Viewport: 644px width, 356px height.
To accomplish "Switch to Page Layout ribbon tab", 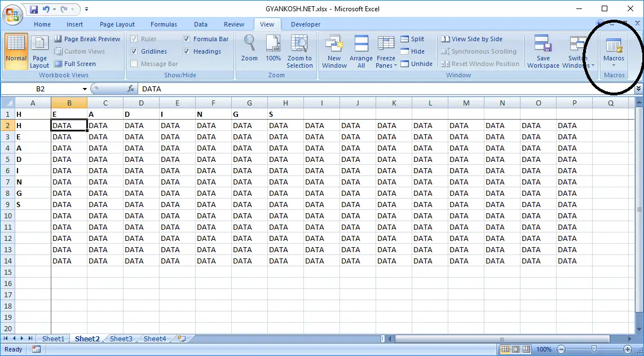I will pyautogui.click(x=117, y=24).
